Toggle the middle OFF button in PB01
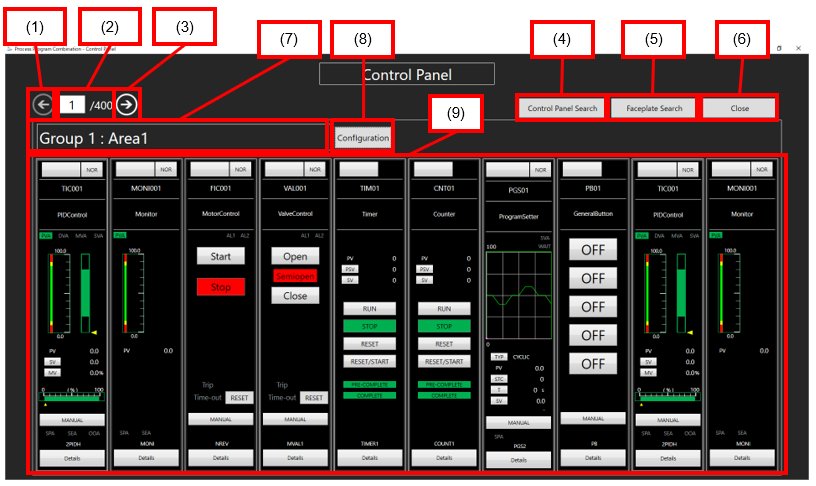816x486 pixels. 593,307
